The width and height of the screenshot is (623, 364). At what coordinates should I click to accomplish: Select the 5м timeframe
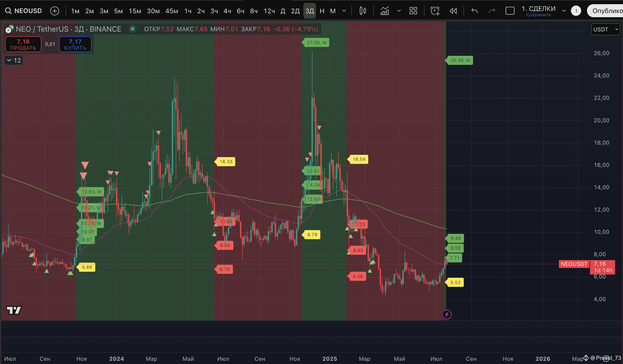(118, 11)
